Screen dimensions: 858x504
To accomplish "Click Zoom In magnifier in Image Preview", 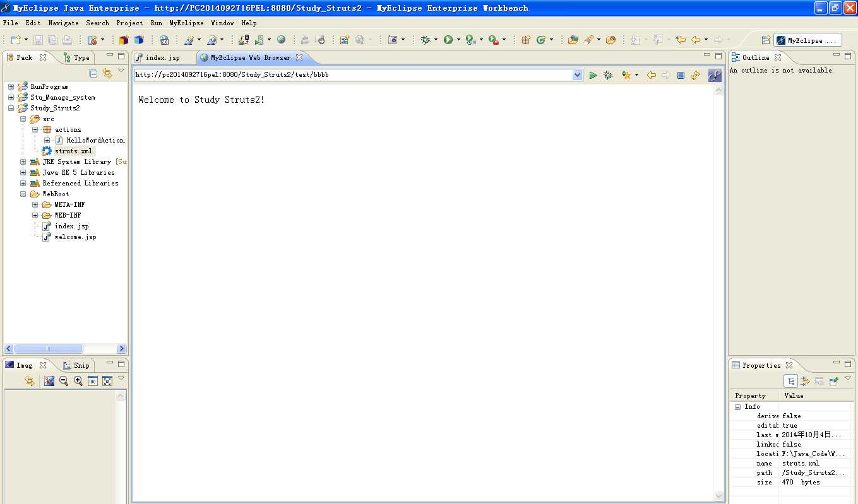I will (78, 381).
